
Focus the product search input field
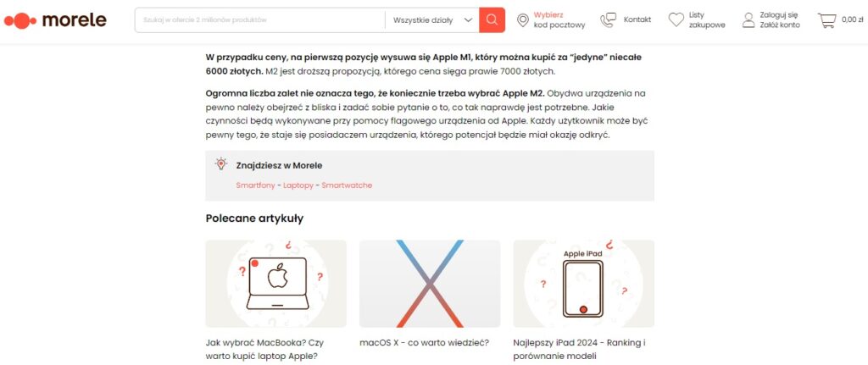point(260,20)
